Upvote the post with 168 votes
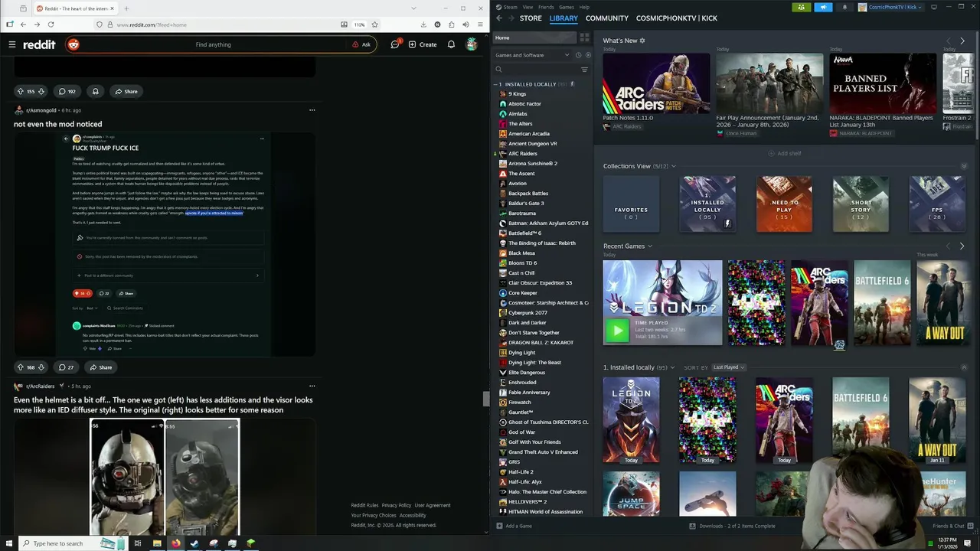This screenshot has height=551, width=980. (21, 367)
